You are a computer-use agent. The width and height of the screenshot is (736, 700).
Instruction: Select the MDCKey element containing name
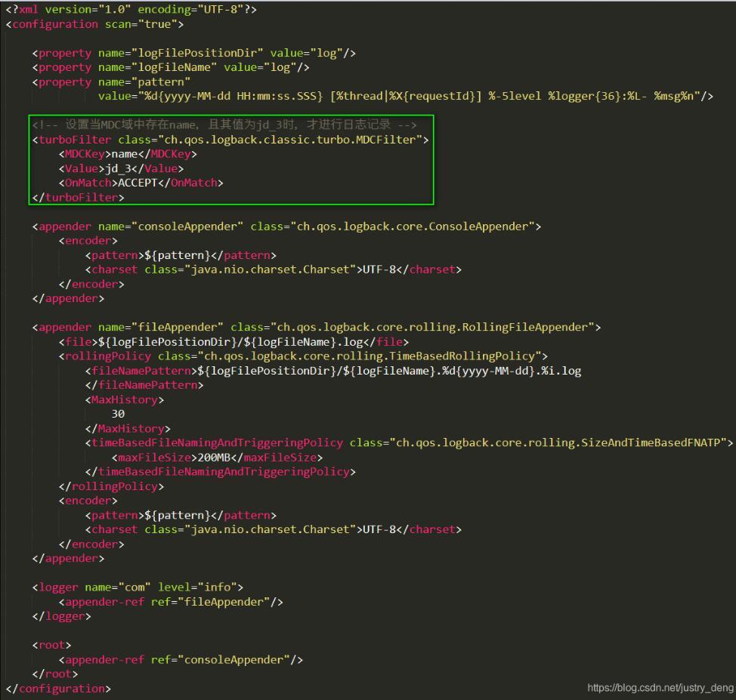pos(128,154)
